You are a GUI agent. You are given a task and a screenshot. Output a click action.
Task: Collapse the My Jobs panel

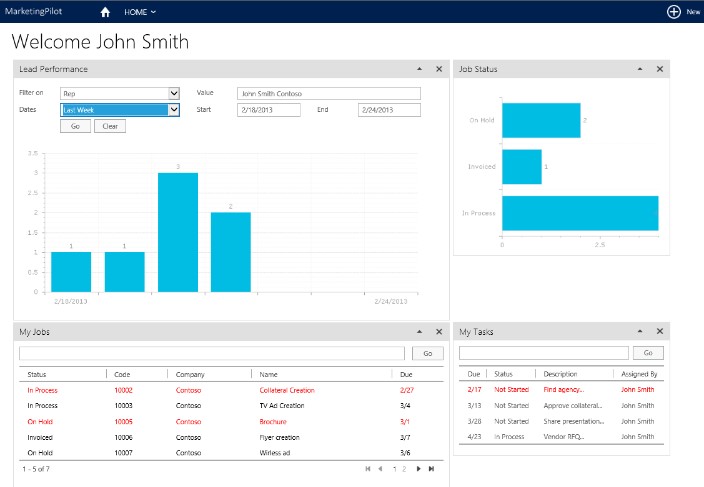(x=419, y=331)
